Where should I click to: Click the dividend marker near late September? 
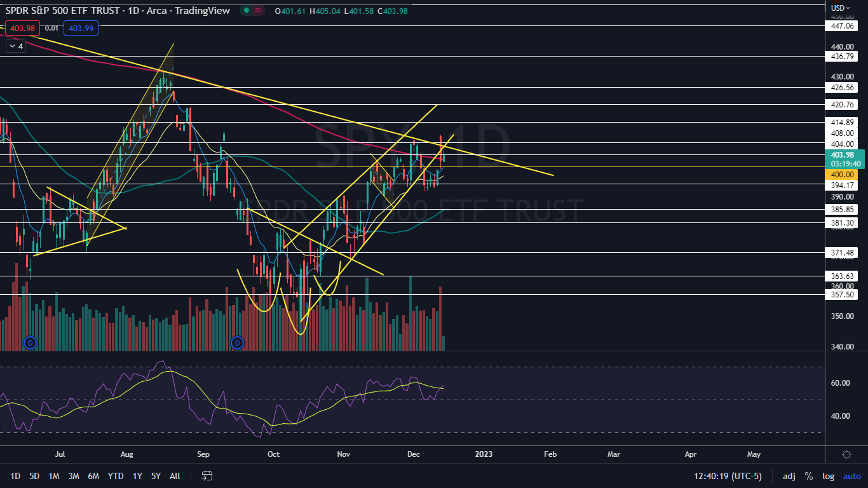pyautogui.click(x=237, y=343)
